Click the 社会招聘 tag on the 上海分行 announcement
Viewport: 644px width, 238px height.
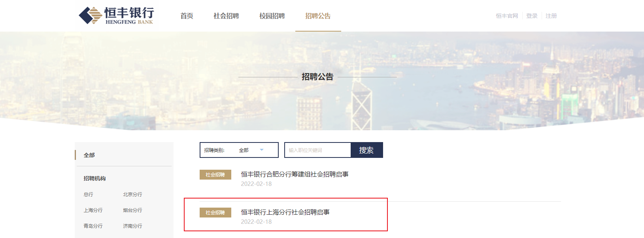click(x=215, y=212)
